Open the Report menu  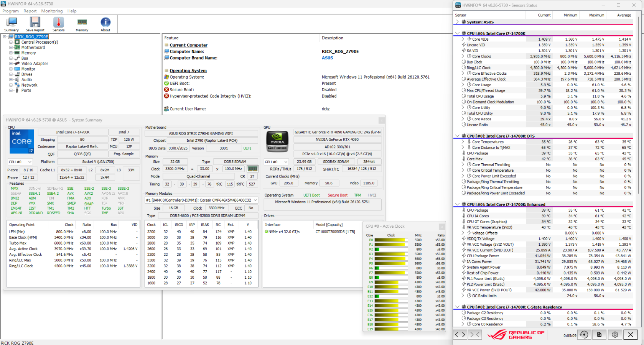click(x=30, y=11)
